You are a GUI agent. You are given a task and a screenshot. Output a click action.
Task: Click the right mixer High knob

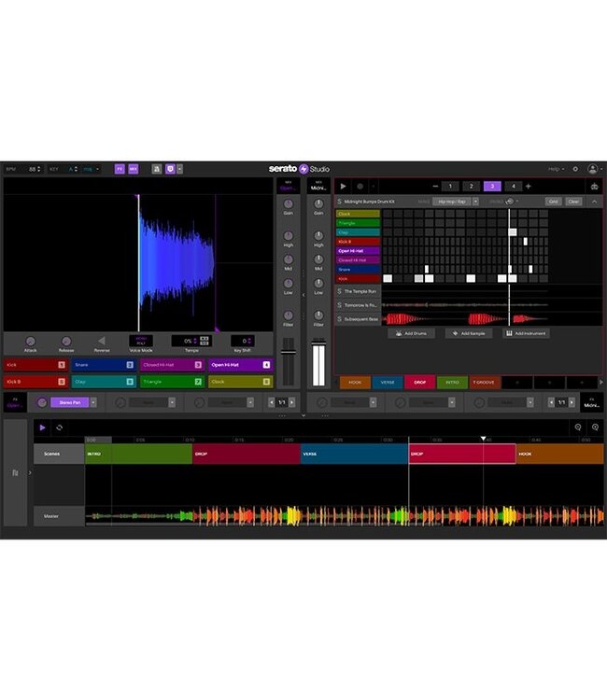(318, 236)
